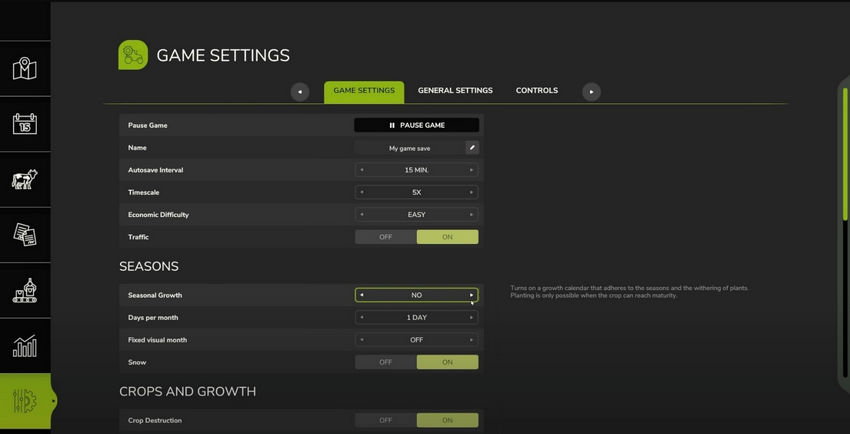850x434 pixels.
Task: Turn Traffic off
Action: pos(385,237)
